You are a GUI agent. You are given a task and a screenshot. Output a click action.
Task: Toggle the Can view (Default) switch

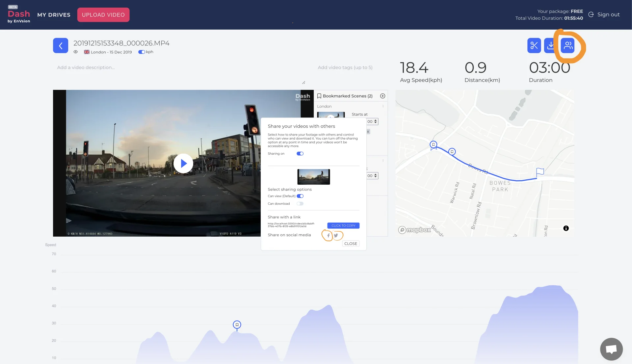click(300, 196)
